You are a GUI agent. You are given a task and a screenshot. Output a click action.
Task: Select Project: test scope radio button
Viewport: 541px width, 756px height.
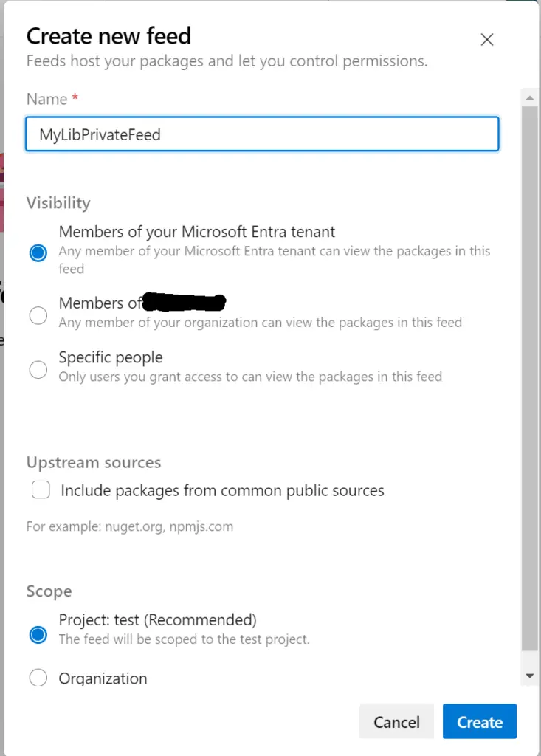(x=38, y=635)
